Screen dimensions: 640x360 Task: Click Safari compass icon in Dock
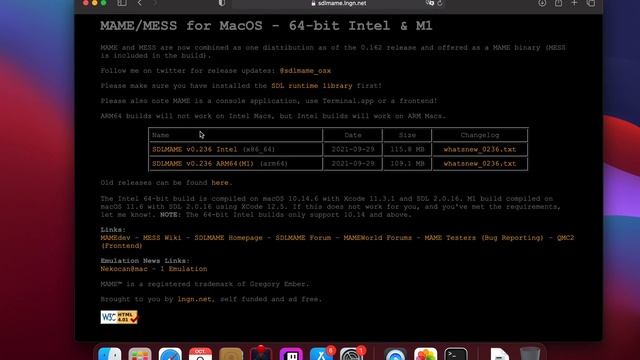point(170,354)
